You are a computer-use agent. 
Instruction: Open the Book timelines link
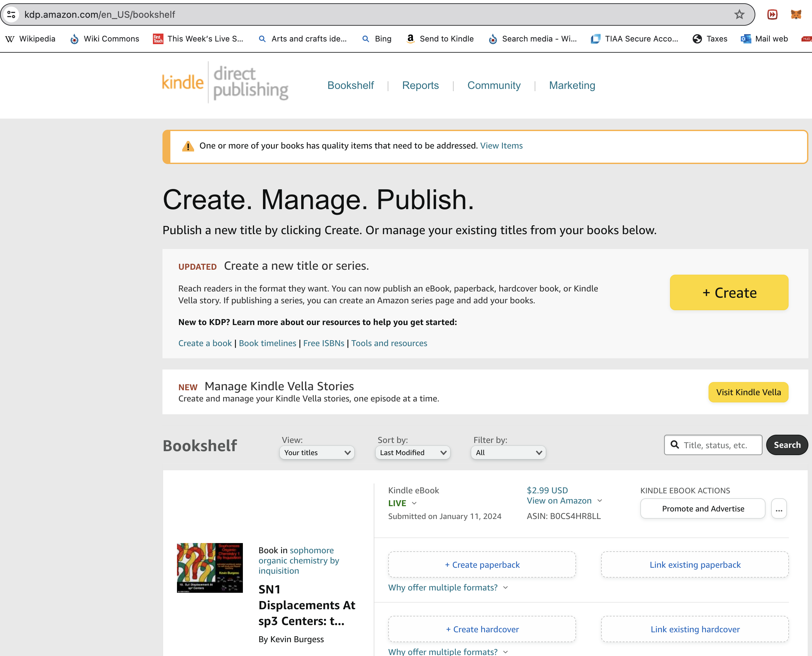click(267, 343)
